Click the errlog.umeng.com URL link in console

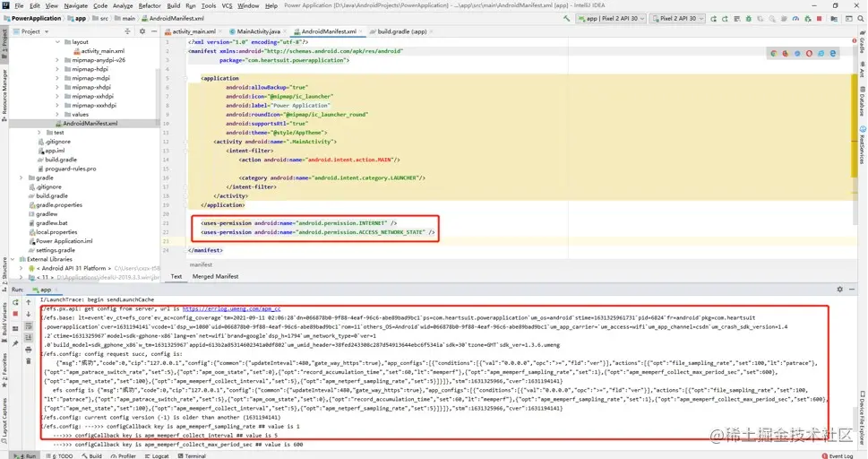[231, 308]
